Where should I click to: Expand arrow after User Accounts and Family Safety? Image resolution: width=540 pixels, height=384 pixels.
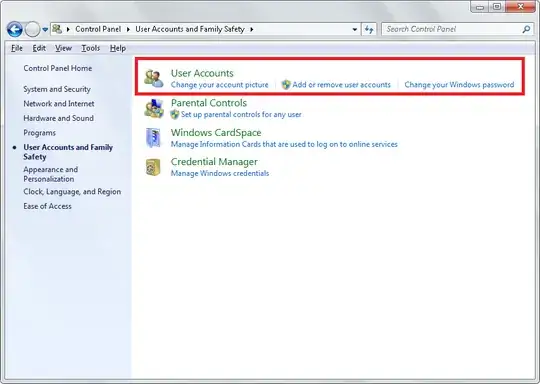[252, 30]
